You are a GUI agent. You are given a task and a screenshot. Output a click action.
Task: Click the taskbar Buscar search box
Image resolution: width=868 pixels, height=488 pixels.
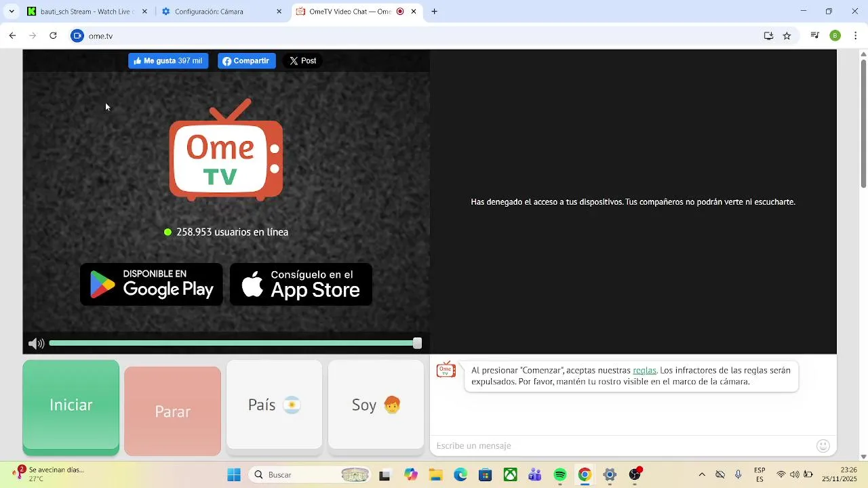(311, 475)
